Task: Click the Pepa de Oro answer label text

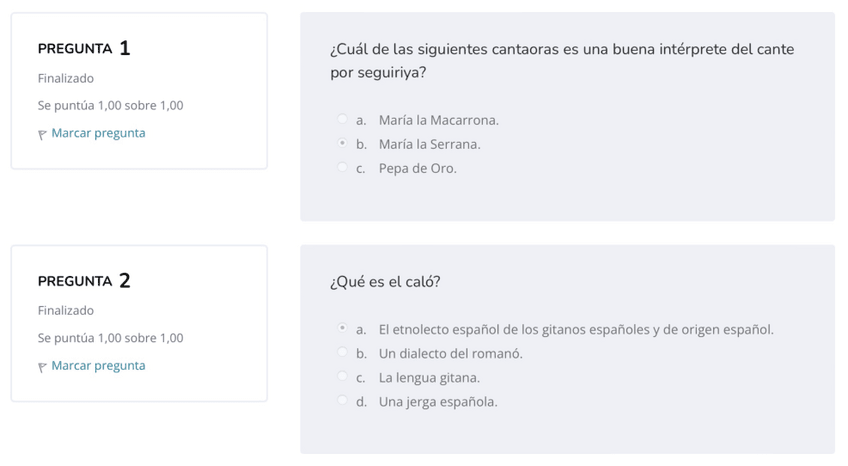Action: (417, 168)
